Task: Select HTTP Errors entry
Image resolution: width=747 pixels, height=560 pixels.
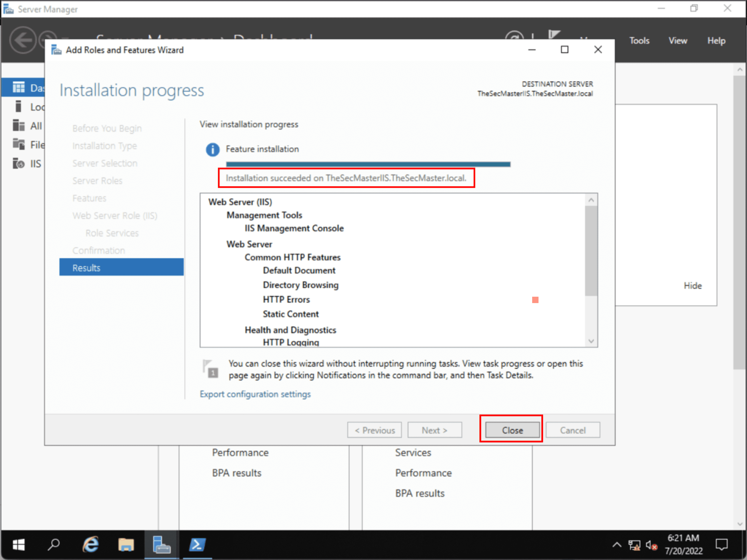Action: coord(286,300)
